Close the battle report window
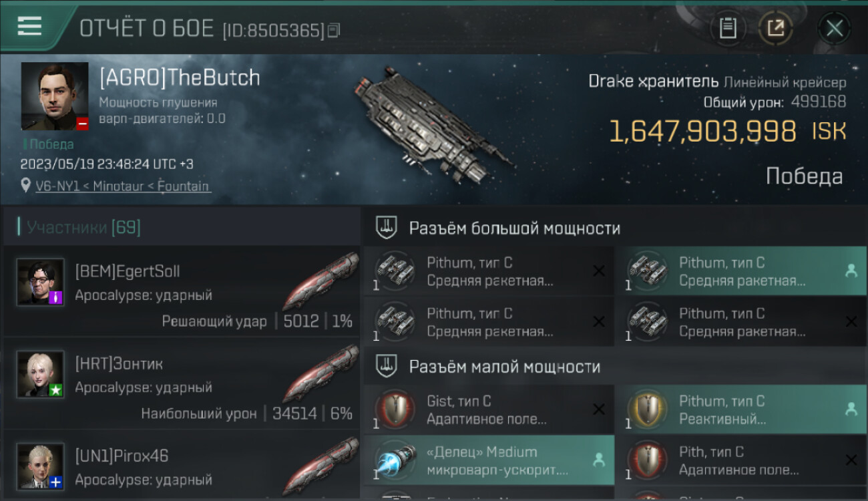Image resolution: width=868 pixels, height=501 pixels. pos(835,28)
